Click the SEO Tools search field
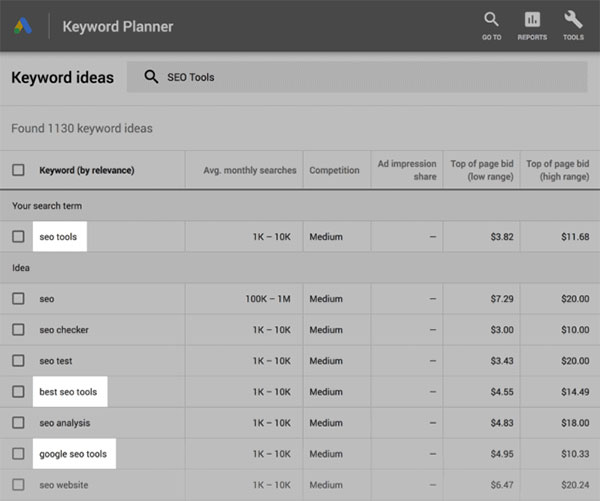The width and height of the screenshot is (600, 501). point(357,77)
